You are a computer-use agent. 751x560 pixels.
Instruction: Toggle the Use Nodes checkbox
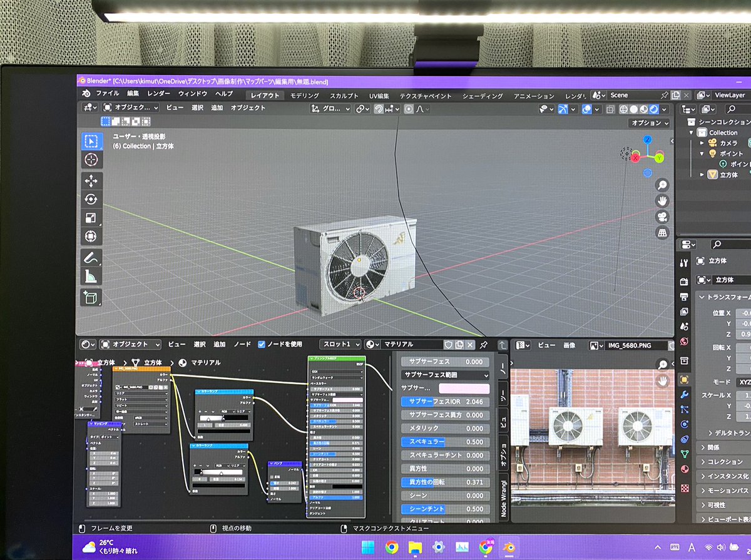[x=262, y=344]
